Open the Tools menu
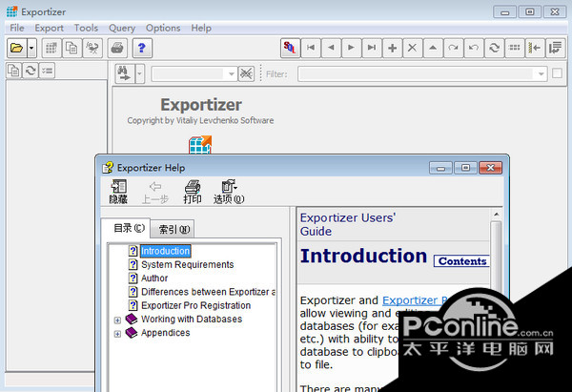 tap(86, 28)
